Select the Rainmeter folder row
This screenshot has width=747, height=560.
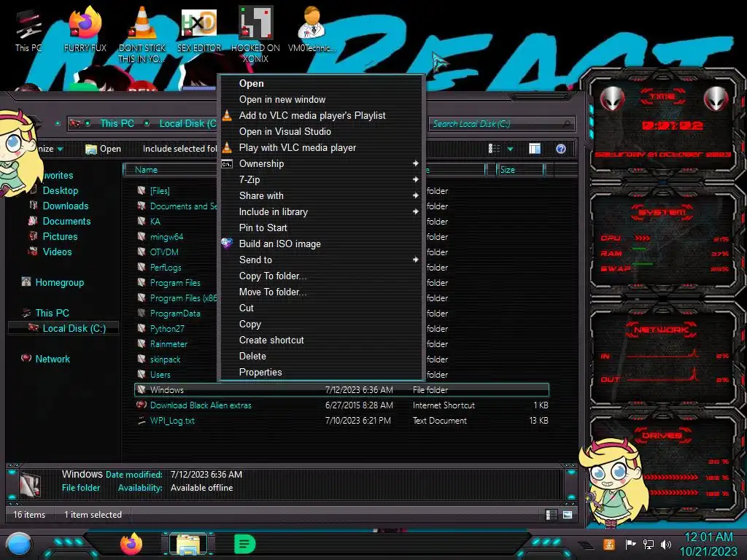[169, 344]
